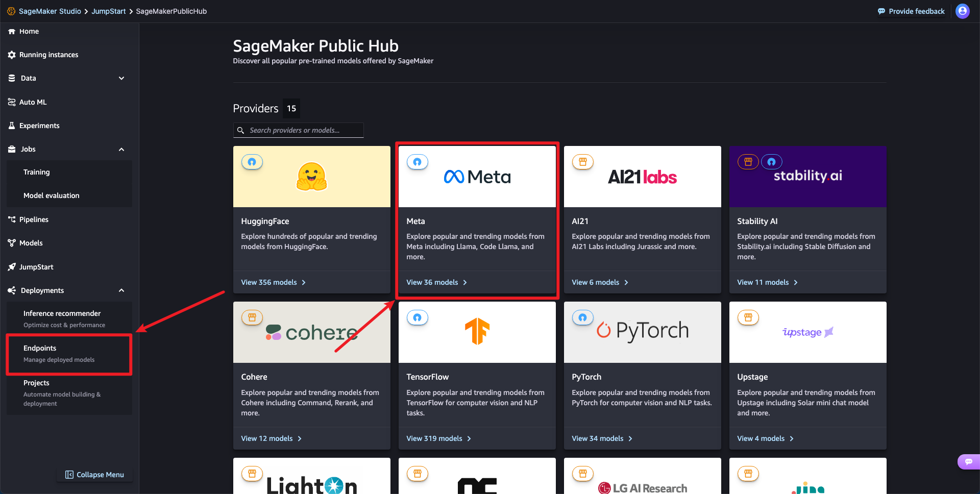Viewport: 980px width, 494px height.
Task: Click View 34 models link on PyTorch
Action: click(x=598, y=439)
